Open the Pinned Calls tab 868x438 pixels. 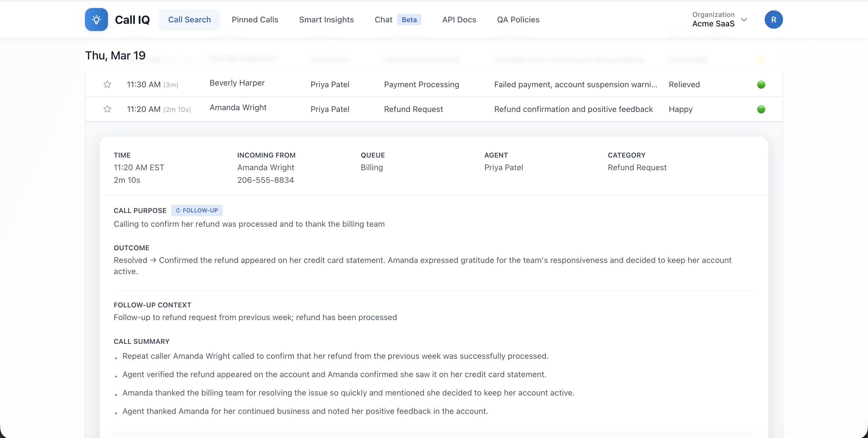(255, 20)
